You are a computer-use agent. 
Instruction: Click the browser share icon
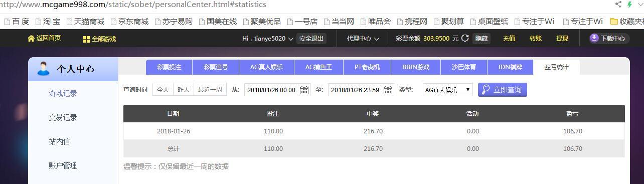[618, 5]
